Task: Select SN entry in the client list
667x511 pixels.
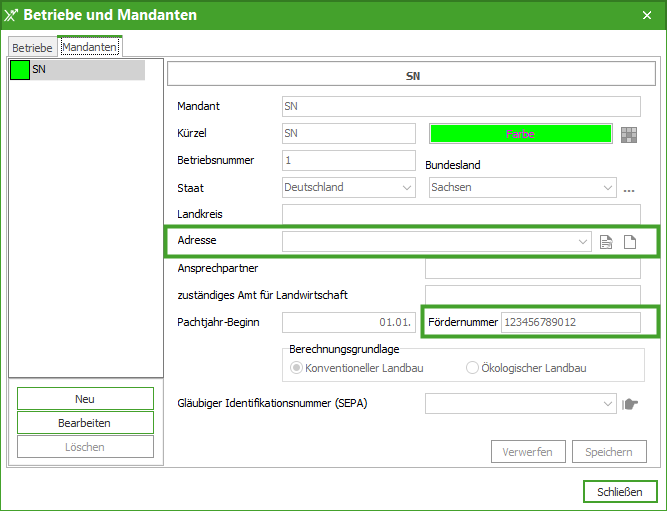Action: click(x=77, y=70)
